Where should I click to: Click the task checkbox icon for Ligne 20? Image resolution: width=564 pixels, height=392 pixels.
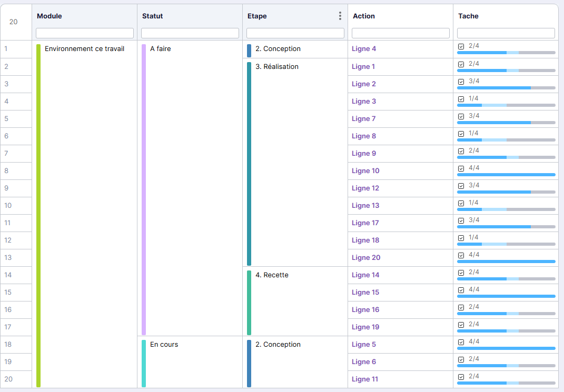click(x=461, y=255)
